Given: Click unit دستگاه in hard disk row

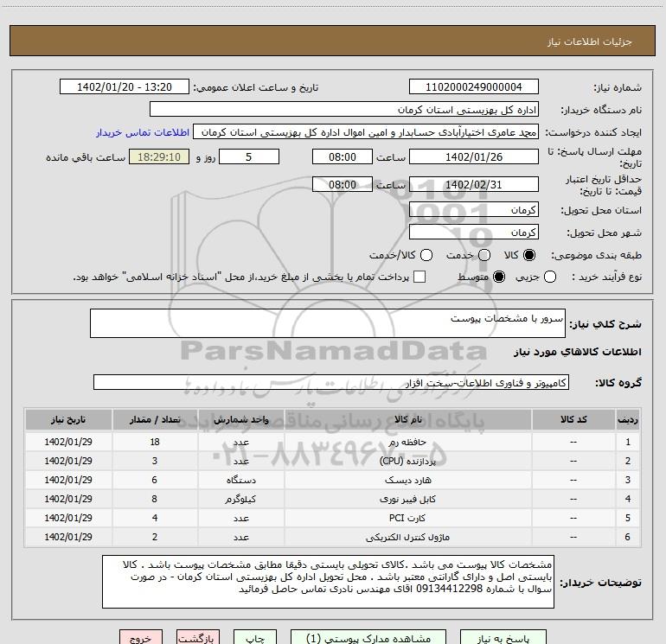Looking at the screenshot, I should click(240, 480).
